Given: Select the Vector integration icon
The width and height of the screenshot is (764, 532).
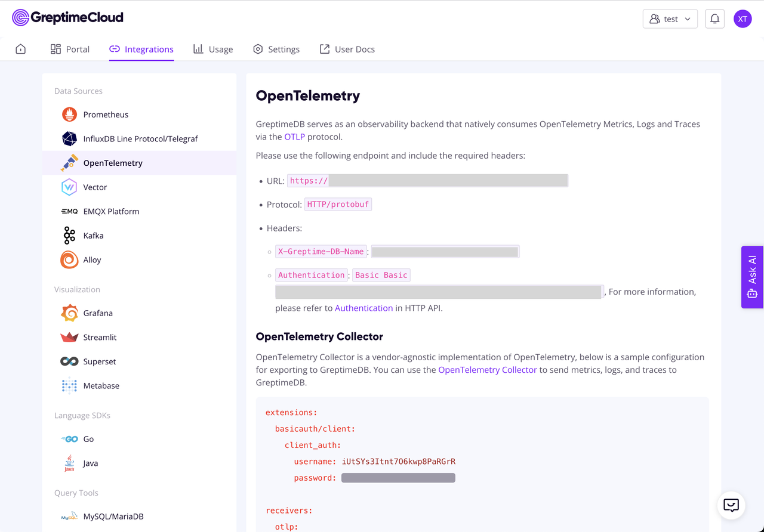Looking at the screenshot, I should coord(69,187).
